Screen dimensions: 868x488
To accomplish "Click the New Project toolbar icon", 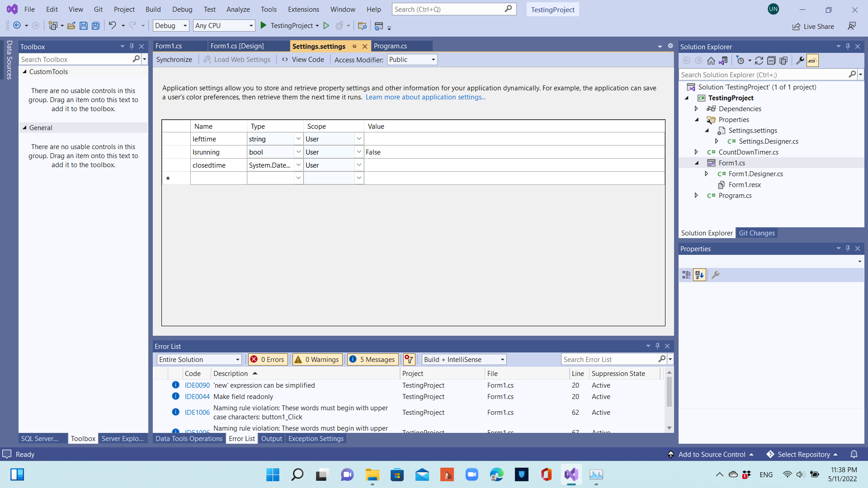I will (53, 26).
